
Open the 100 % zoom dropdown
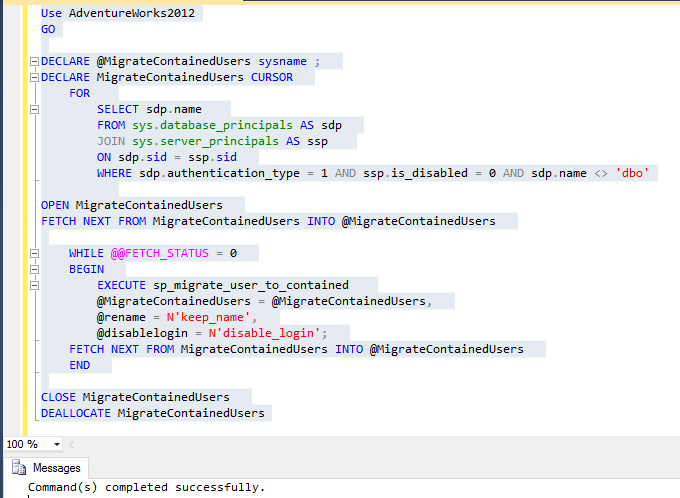coord(56,444)
